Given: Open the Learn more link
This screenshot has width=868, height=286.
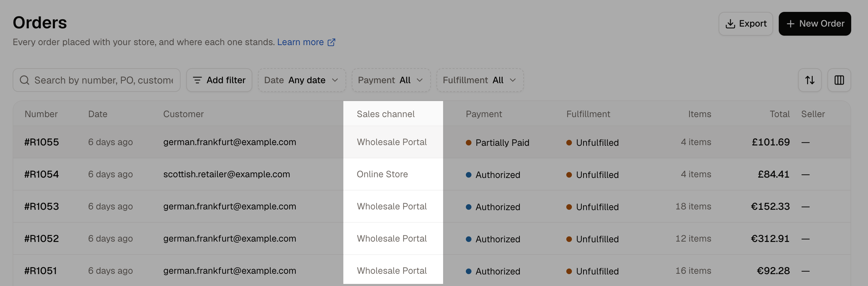Looking at the screenshot, I should [300, 42].
